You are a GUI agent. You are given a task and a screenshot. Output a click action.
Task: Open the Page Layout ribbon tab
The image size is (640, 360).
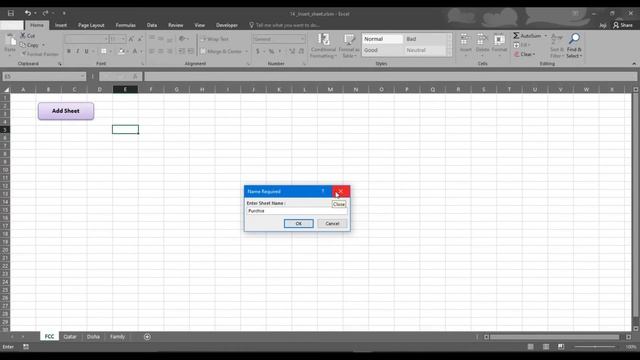91,25
